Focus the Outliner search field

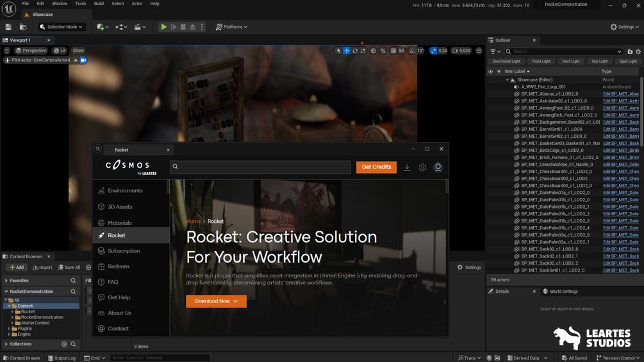pyautogui.click(x=564, y=51)
